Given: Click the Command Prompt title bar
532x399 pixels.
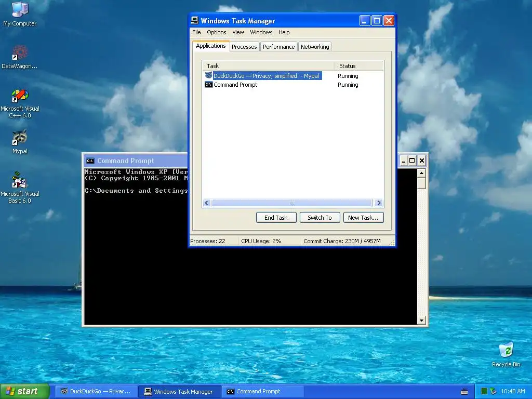Looking at the screenshot, I should click(x=136, y=161).
